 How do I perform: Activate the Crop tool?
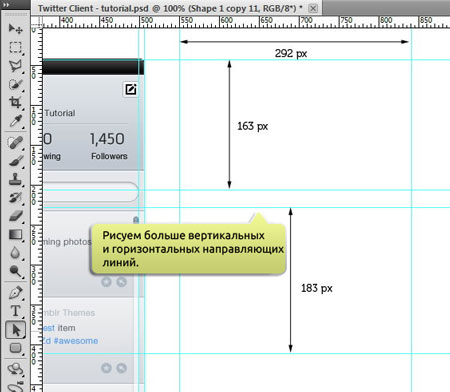coord(15,102)
